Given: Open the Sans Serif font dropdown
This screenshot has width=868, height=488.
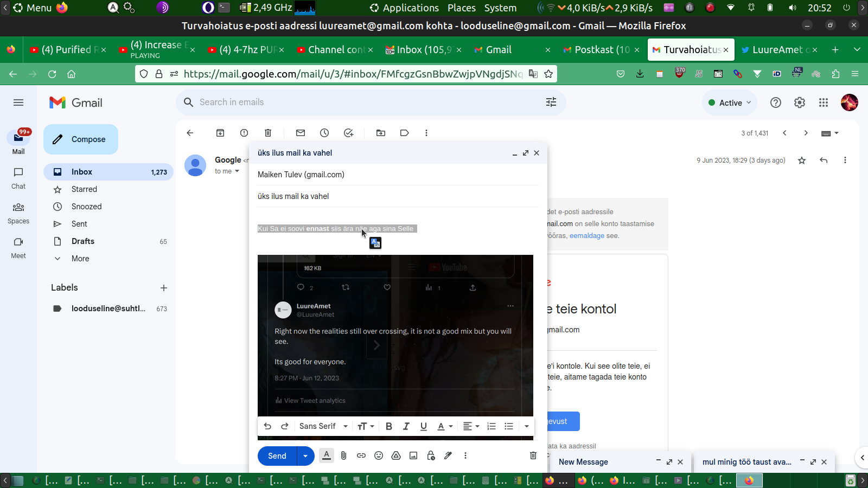Looking at the screenshot, I should coord(323,426).
